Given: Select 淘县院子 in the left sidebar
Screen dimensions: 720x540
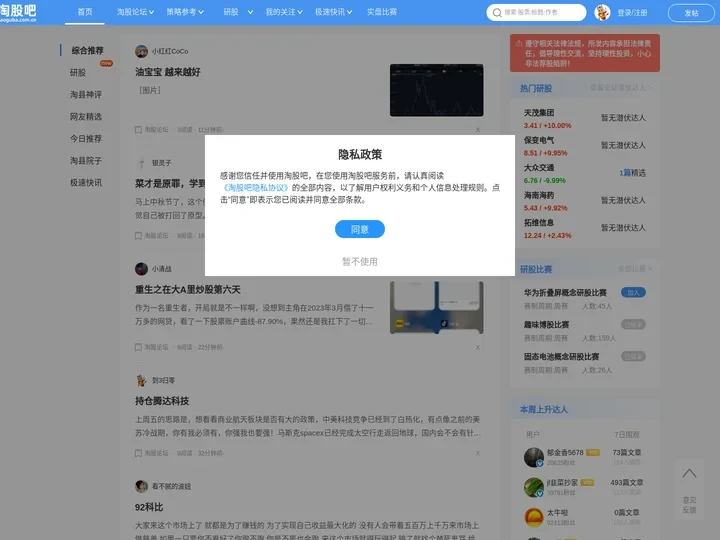Looking at the screenshot, I should tap(86, 161).
